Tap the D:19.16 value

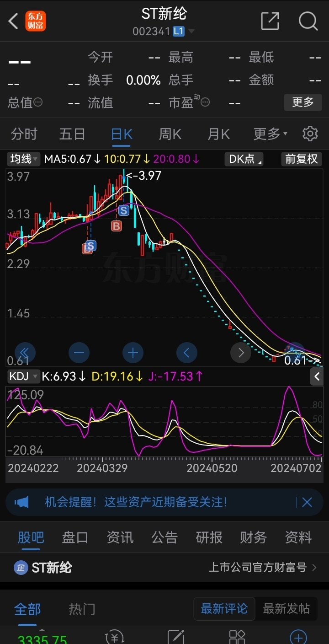(117, 376)
